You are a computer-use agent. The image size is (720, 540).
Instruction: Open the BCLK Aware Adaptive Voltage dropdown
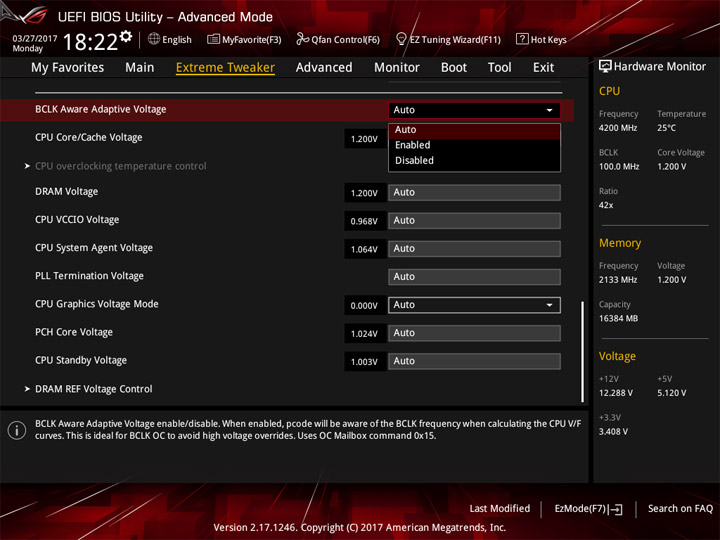474,110
